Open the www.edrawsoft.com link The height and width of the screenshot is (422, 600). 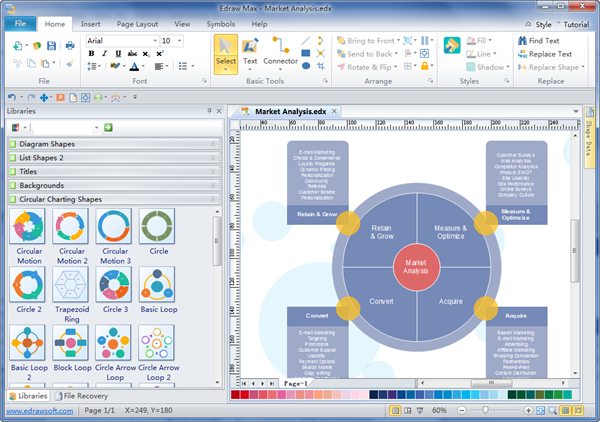coord(38,411)
